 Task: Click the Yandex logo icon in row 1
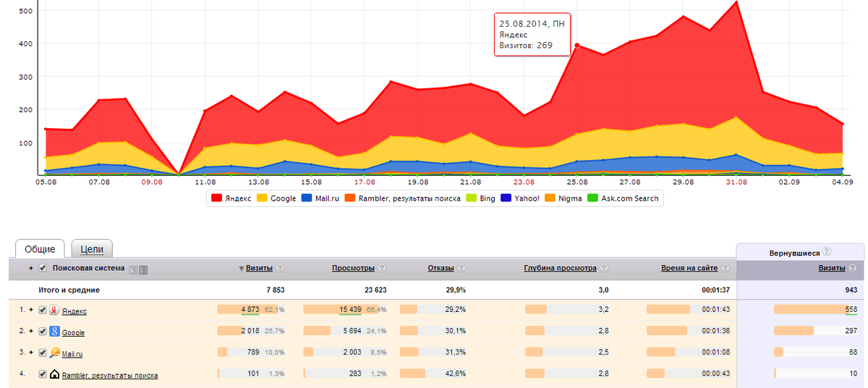[x=54, y=310]
